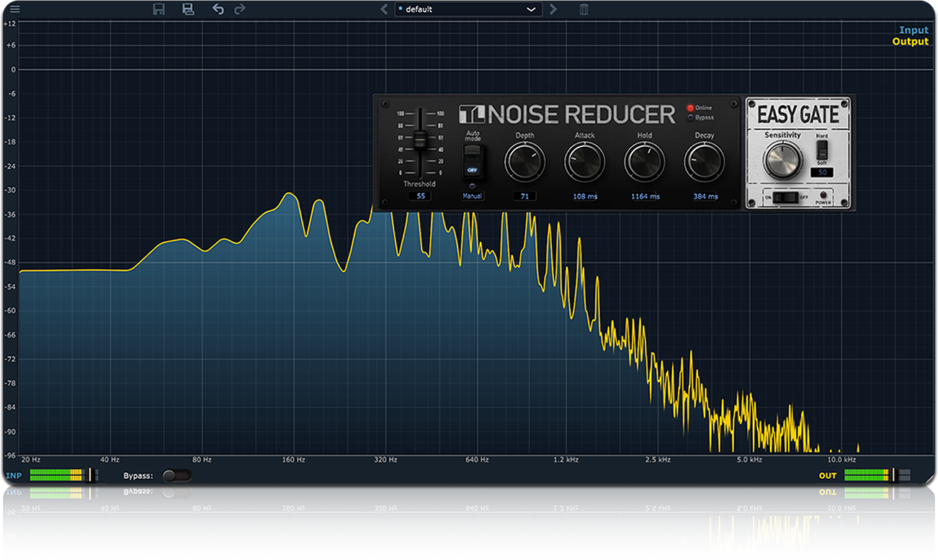938x560 pixels.
Task: Click the Easy Gate Sensitivity knob
Action: (782, 161)
